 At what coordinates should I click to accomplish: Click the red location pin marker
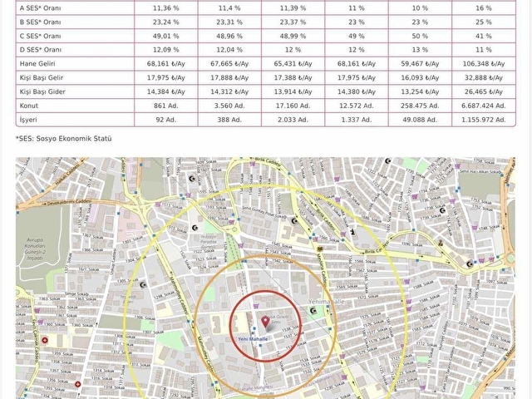pyautogui.click(x=265, y=322)
